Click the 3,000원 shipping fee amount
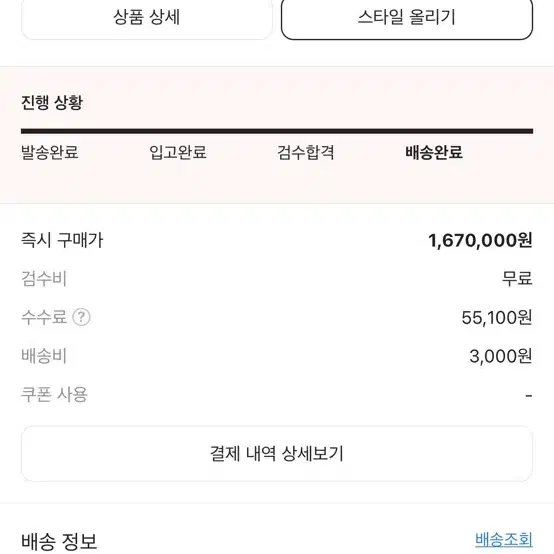554x554 pixels. point(501,356)
